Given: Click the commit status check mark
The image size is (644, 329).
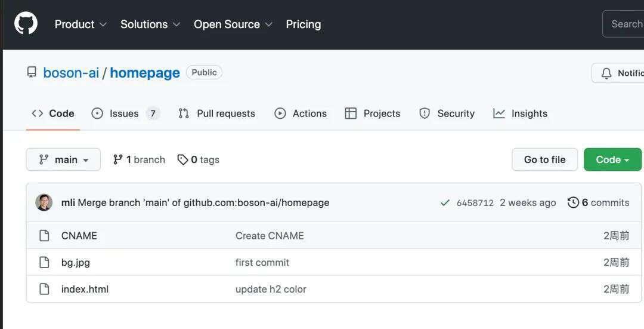Looking at the screenshot, I should [445, 203].
